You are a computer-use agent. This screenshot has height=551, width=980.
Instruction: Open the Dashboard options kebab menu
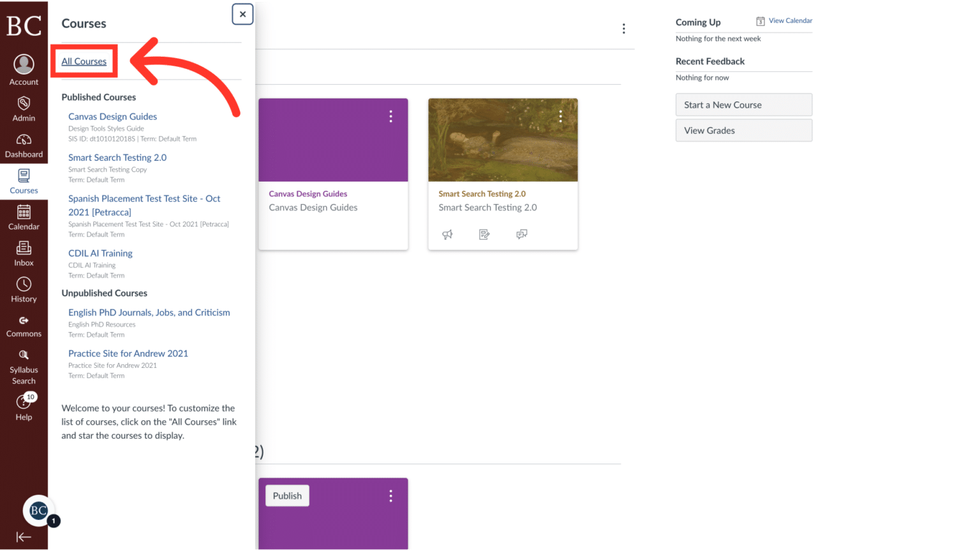[623, 28]
